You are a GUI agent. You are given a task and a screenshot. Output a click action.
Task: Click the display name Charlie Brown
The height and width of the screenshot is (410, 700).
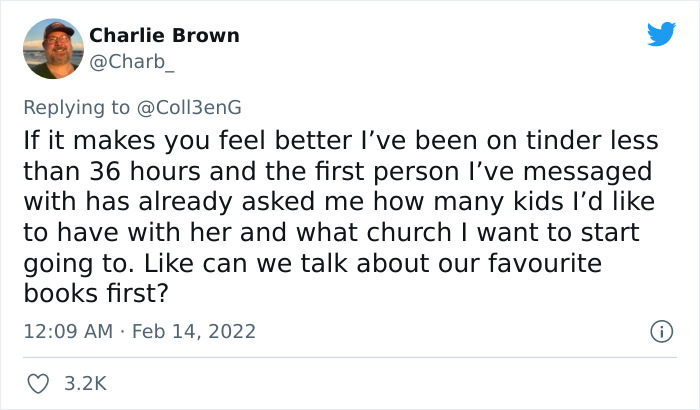(x=164, y=35)
